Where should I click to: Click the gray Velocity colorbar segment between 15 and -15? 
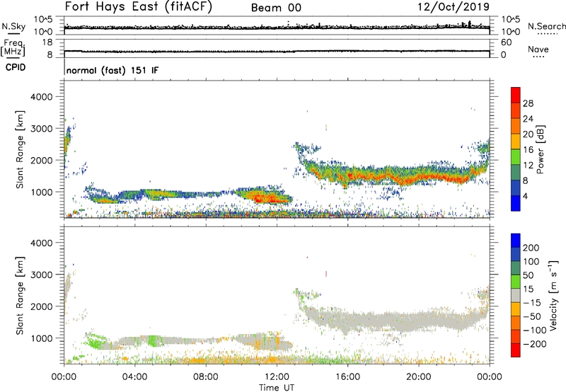pyautogui.click(x=516, y=295)
